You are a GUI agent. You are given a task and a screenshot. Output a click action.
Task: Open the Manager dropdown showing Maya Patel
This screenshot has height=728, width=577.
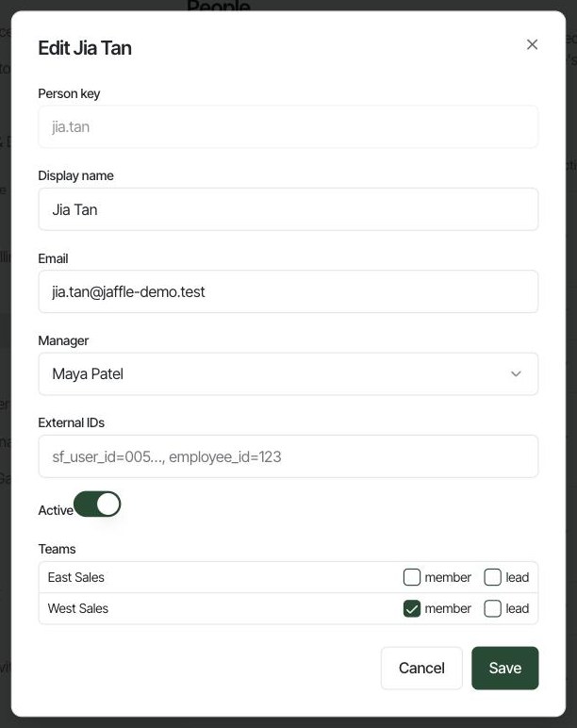pos(288,373)
